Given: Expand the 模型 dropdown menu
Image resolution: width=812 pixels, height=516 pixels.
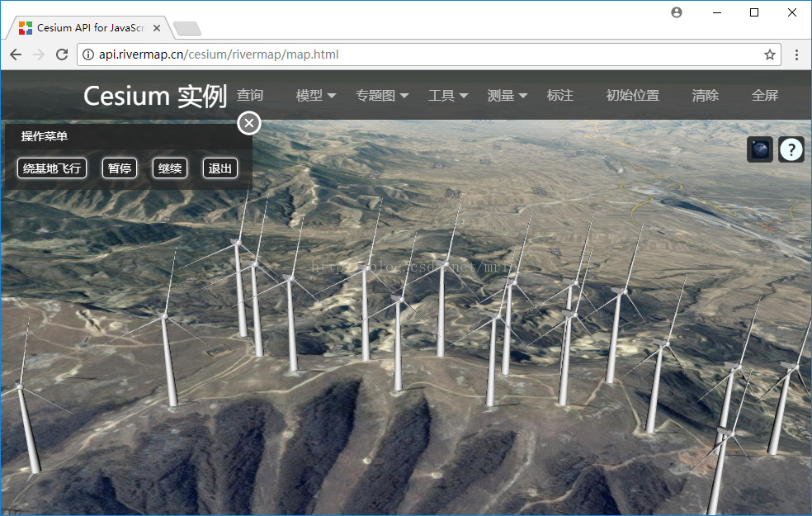Looking at the screenshot, I should click(315, 96).
